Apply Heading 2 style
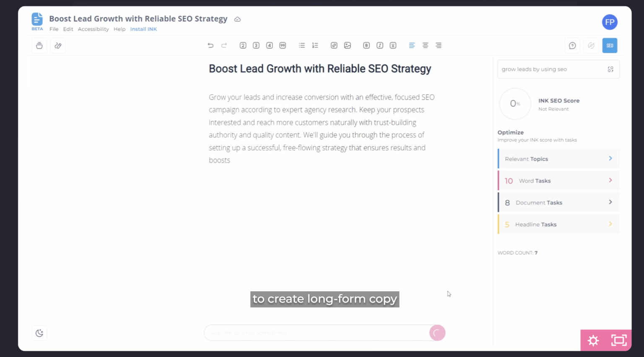Viewport: 644px width, 357px height. [x=243, y=45]
